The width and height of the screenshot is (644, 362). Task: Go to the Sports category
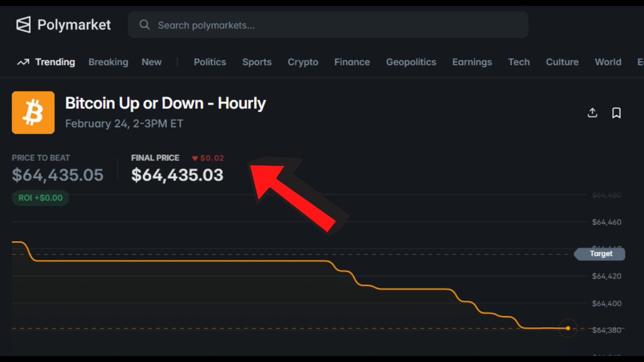click(x=257, y=62)
